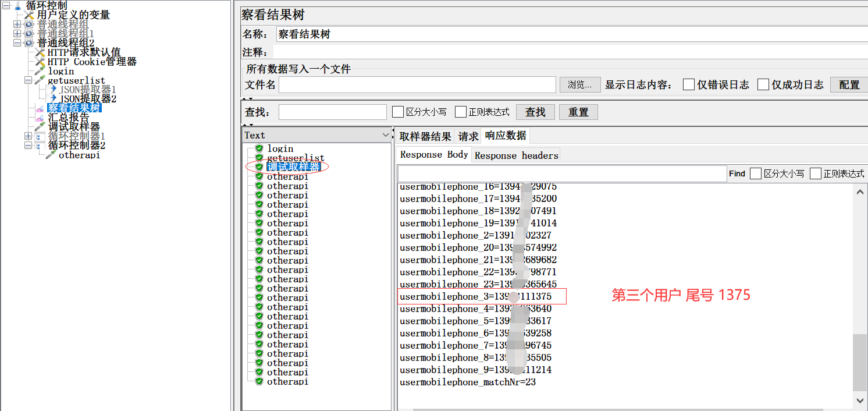
Task: Click the JSON提取器2 post-processor icon
Action: click(53, 99)
